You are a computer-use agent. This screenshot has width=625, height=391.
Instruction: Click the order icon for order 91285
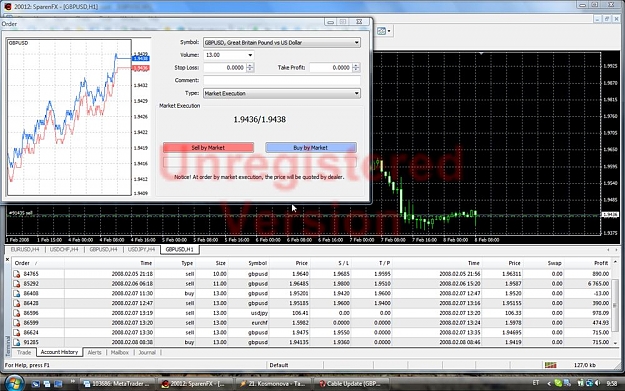point(17,342)
